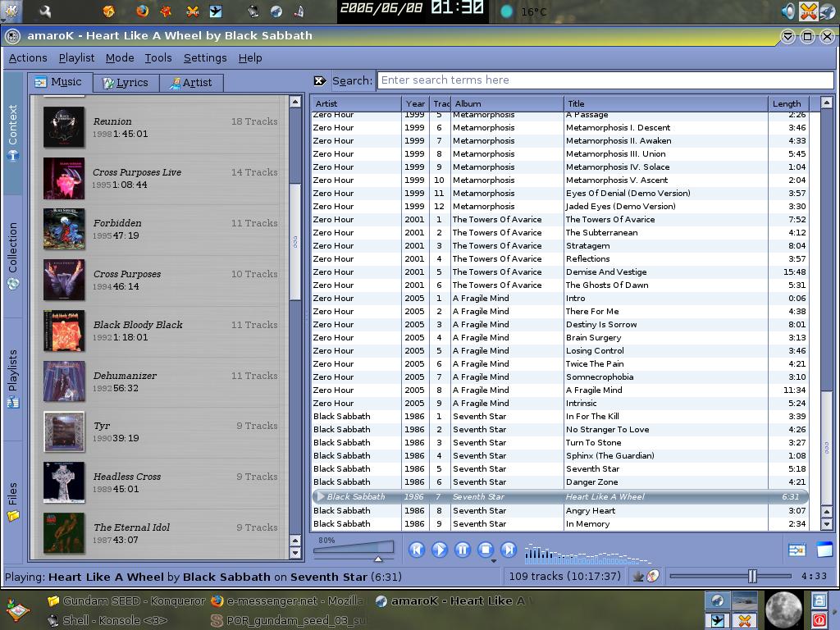Switch to the Artist tab
The image size is (840, 630).
191,83
